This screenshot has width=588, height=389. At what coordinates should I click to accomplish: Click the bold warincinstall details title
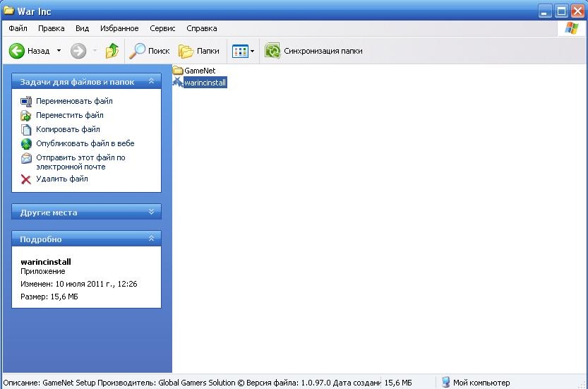46,262
